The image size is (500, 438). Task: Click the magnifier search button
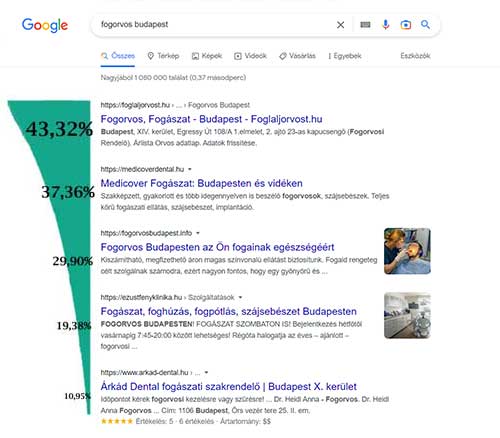click(425, 24)
